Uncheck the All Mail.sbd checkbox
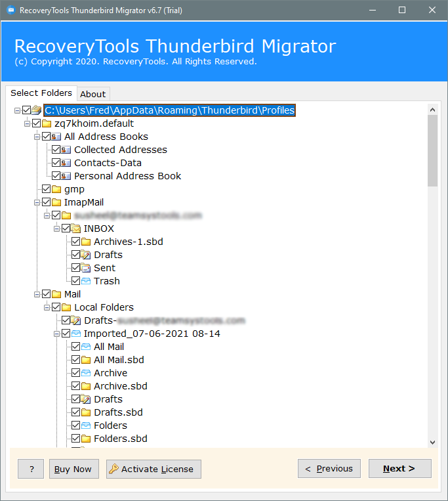Image resolution: width=448 pixels, height=501 pixels. point(76,360)
